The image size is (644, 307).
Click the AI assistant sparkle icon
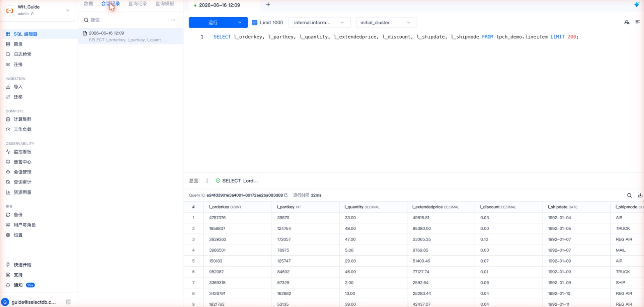(x=637, y=5)
